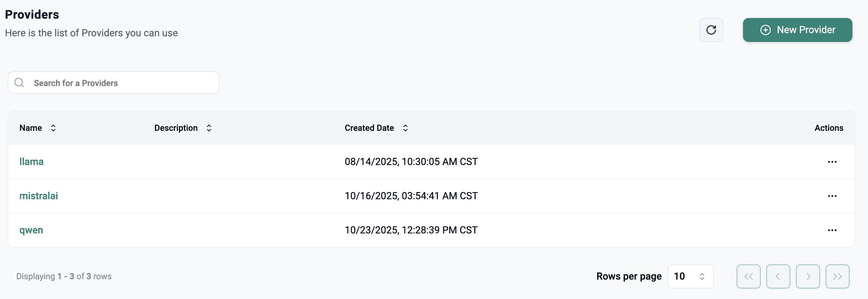Expand the Rows per page dropdown
The width and height of the screenshot is (868, 299).
coord(690,276)
